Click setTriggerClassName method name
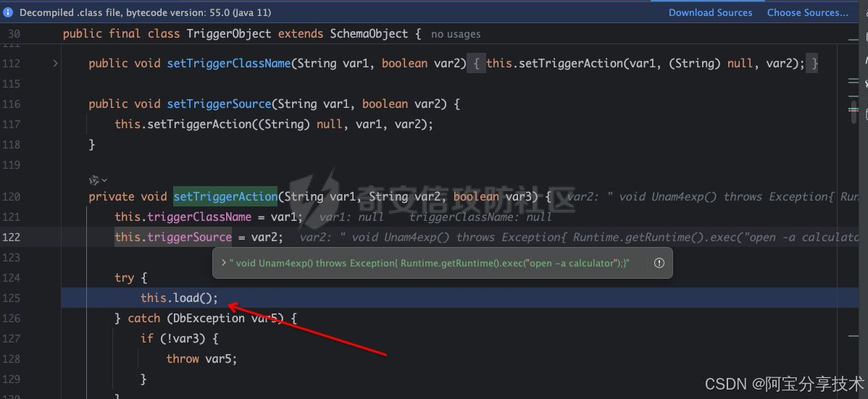 pyautogui.click(x=229, y=64)
